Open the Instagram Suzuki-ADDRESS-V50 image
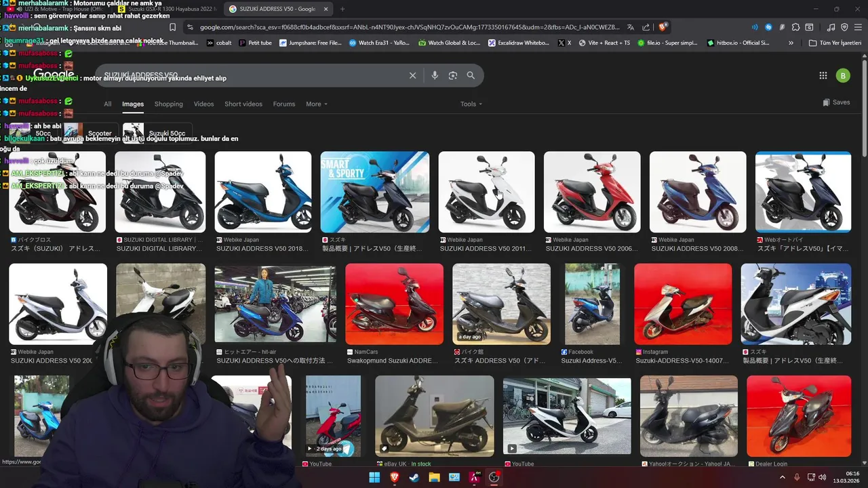The height and width of the screenshot is (488, 868). point(683,304)
